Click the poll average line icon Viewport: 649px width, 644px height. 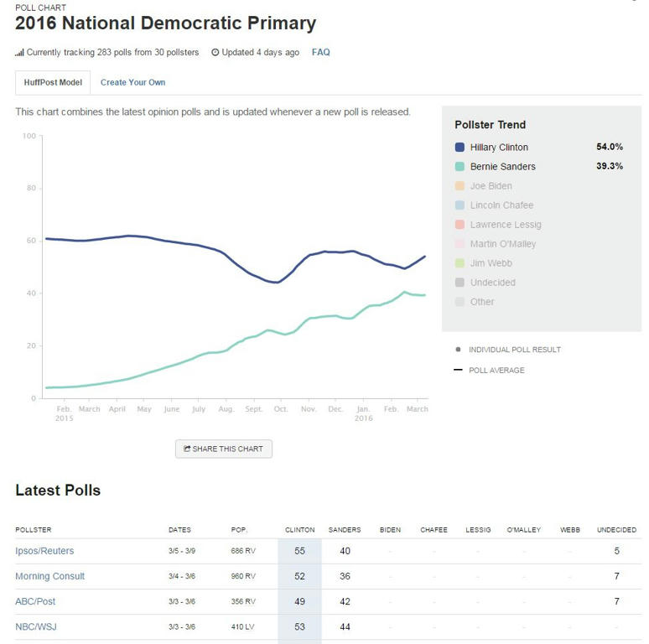coord(458,370)
